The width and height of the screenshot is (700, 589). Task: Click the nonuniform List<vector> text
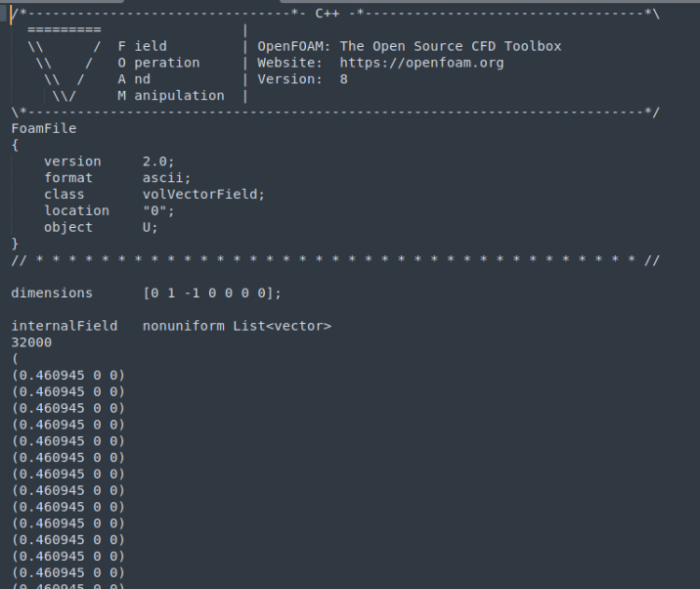[x=237, y=326]
